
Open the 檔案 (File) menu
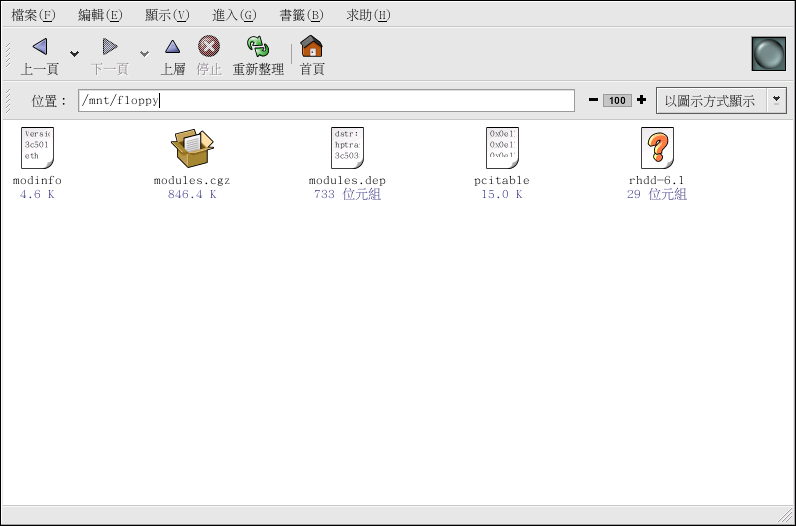coord(33,15)
